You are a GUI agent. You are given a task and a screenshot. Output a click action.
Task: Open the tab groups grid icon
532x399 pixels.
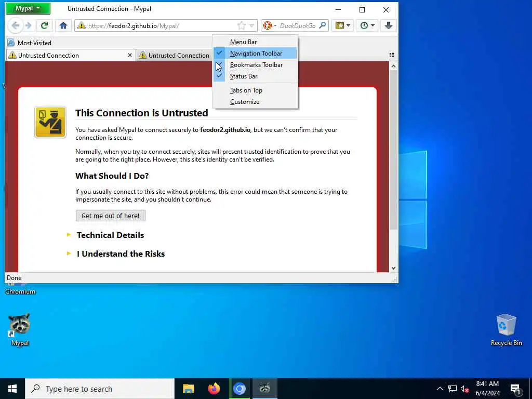pyautogui.click(x=392, y=55)
